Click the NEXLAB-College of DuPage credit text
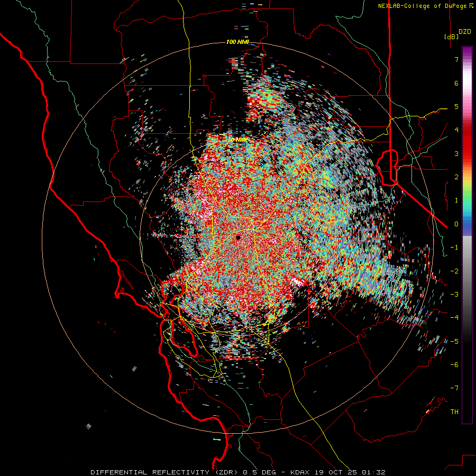This screenshot has width=476, height=476. (422, 6)
